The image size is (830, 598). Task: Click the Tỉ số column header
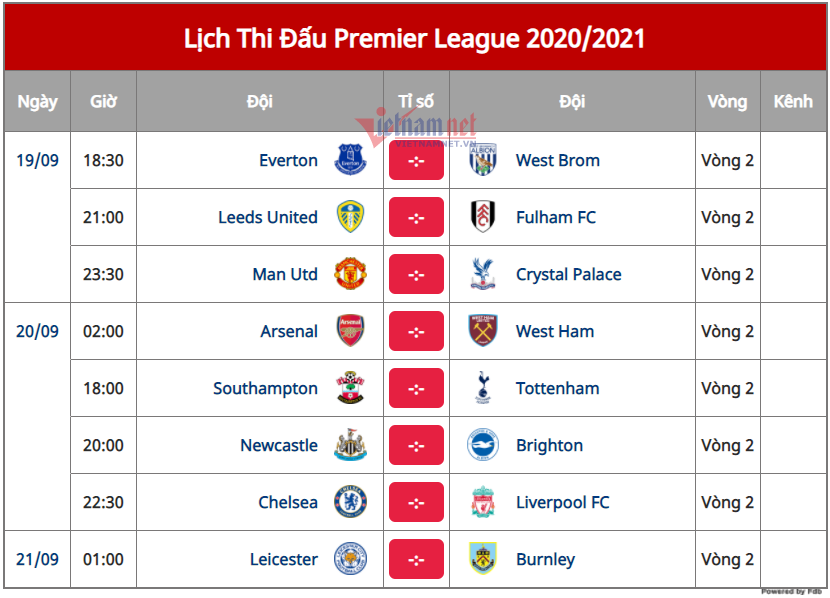[416, 101]
